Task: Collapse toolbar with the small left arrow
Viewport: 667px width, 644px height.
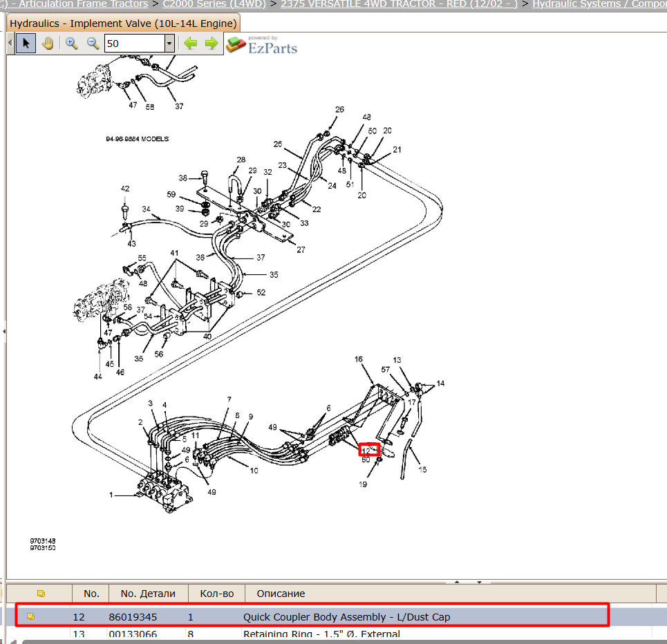Action: coord(10,44)
